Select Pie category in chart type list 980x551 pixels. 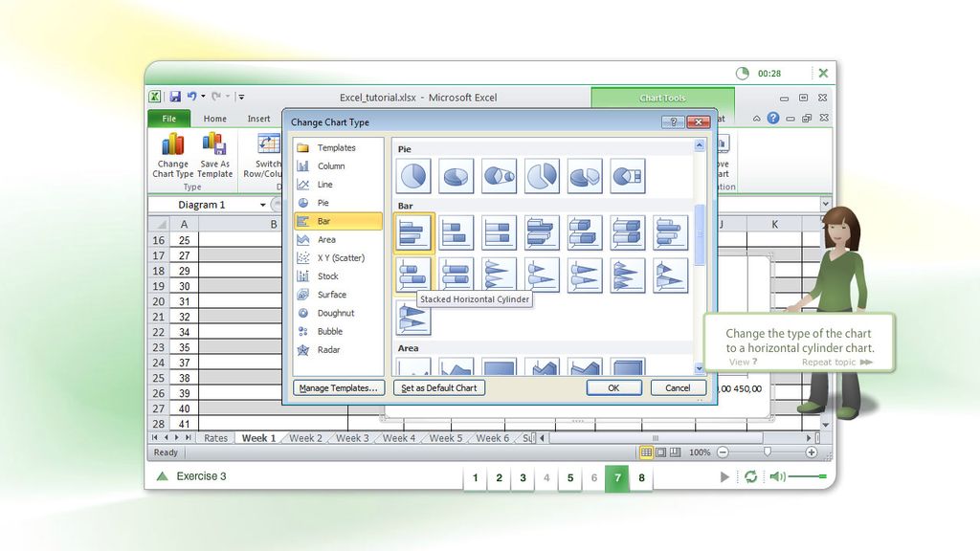338,203
